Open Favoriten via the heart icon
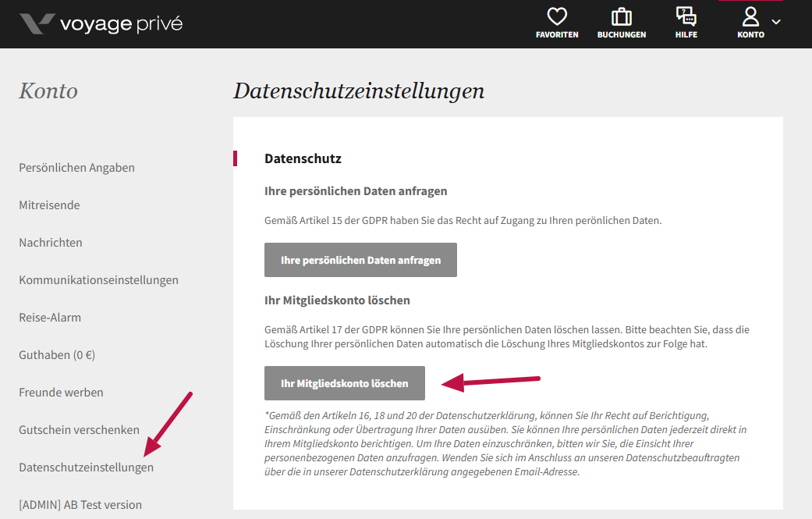Viewport: 812px width, 519px height. [557, 16]
